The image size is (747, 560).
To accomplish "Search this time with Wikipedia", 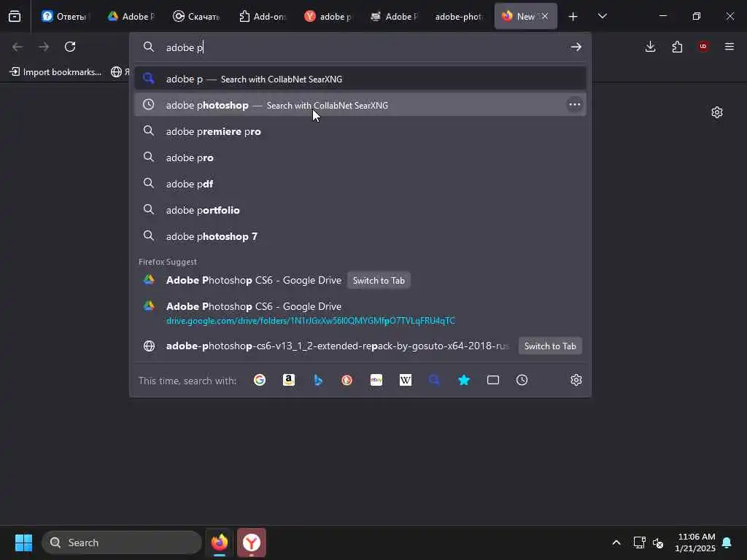I will [406, 380].
